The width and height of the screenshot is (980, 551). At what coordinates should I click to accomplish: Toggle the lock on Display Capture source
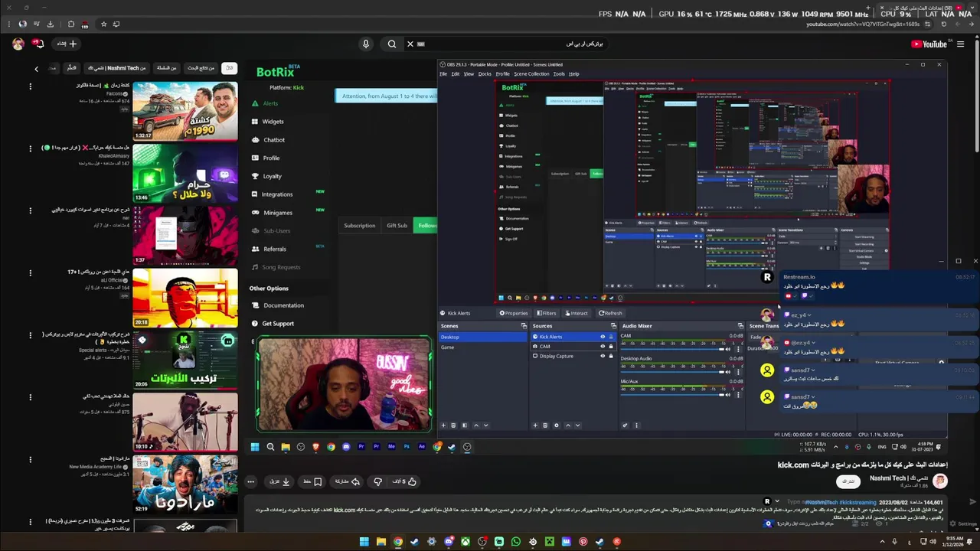click(610, 356)
